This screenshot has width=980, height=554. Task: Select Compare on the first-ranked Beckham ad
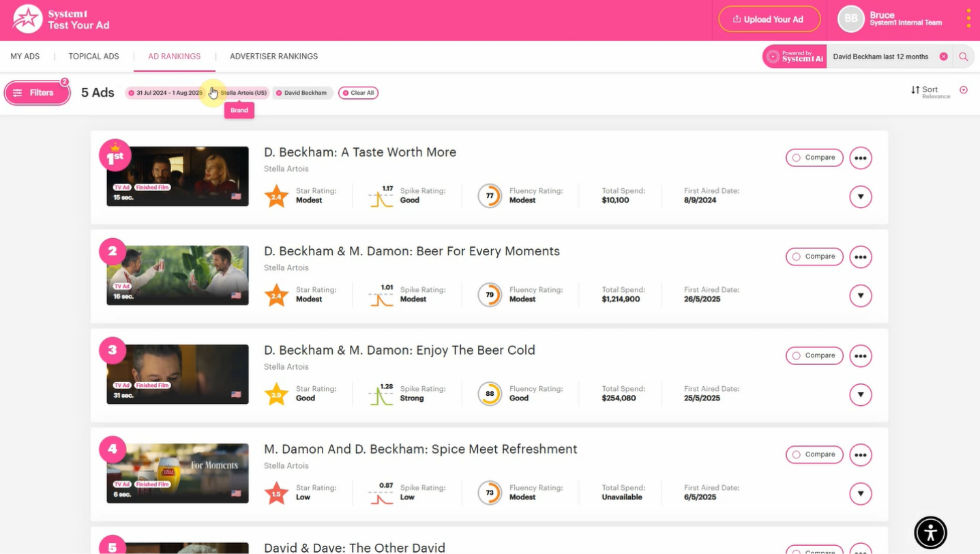[x=814, y=158]
